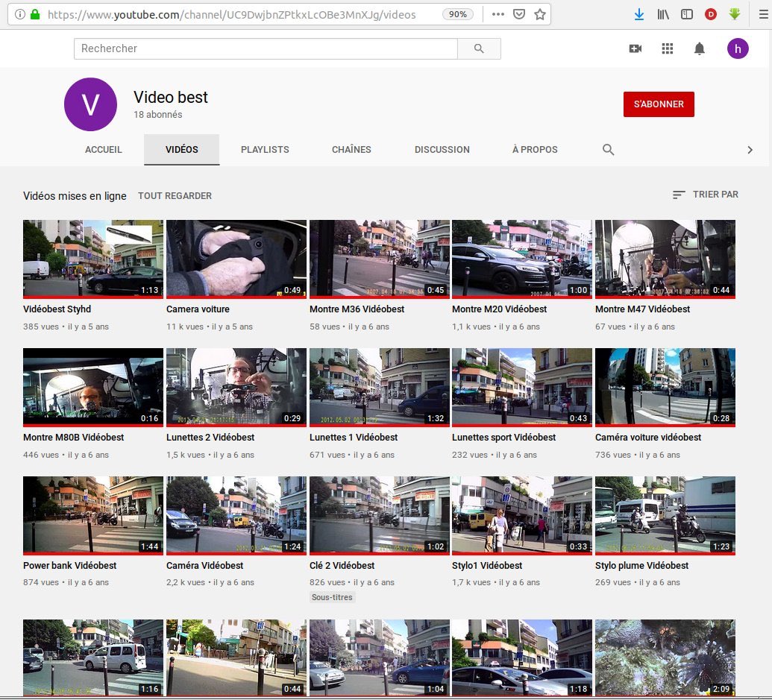
Task: Click the YouTube search magnifier button
Action: [479, 48]
